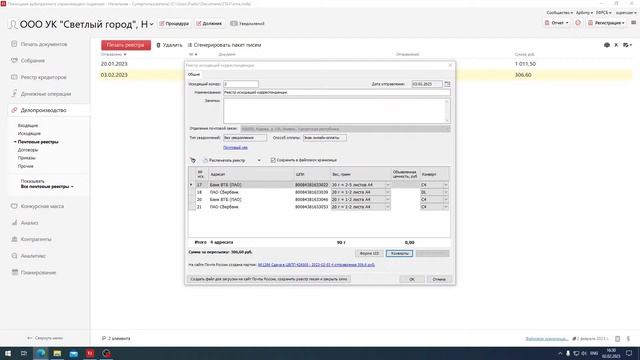Open the Распечатать реестр dropdown arrow
This screenshot has height=360, width=640.
[x=259, y=160]
